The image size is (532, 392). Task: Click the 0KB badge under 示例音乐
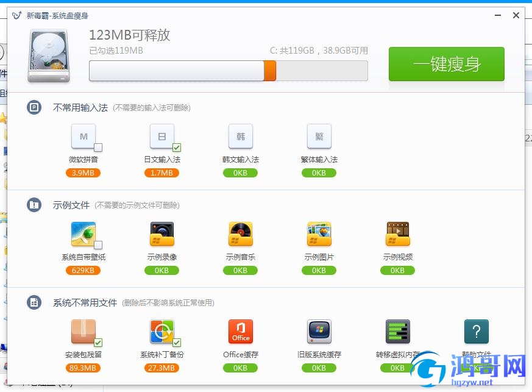click(x=240, y=271)
